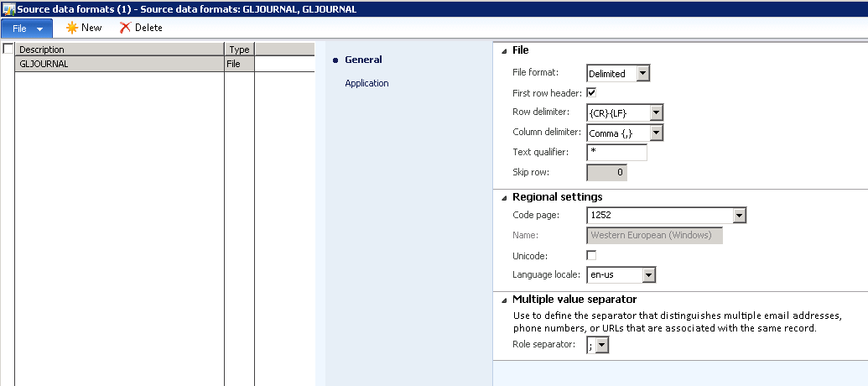Collapse the File section header
This screenshot has width=868, height=386.
coord(505,50)
